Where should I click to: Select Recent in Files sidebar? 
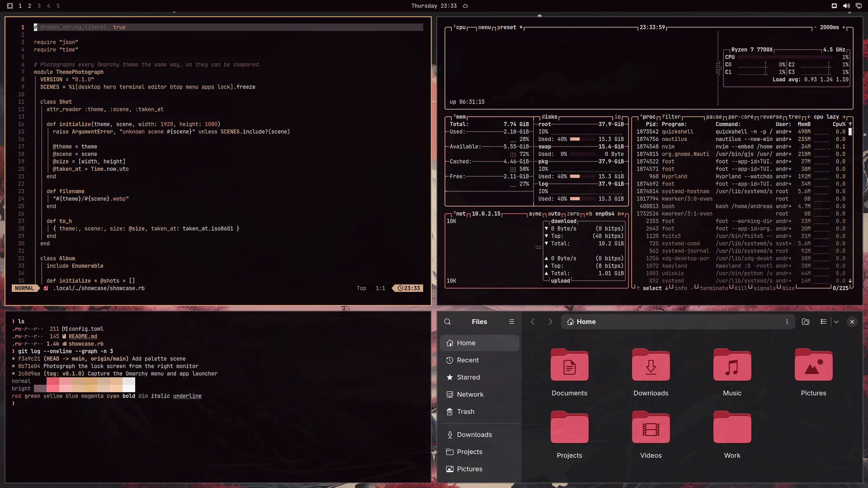480,360
